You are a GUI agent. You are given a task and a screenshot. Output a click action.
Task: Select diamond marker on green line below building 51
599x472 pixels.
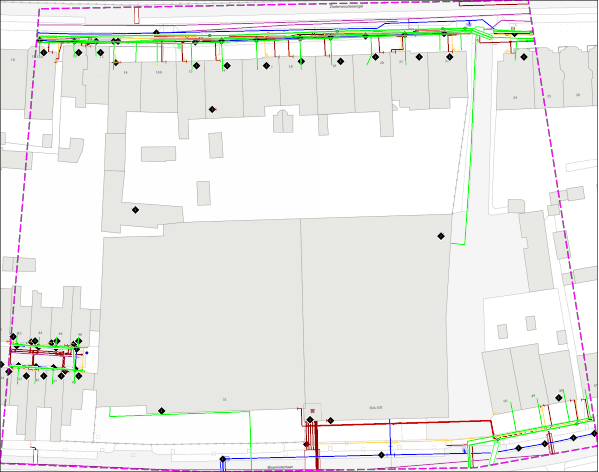point(162,411)
